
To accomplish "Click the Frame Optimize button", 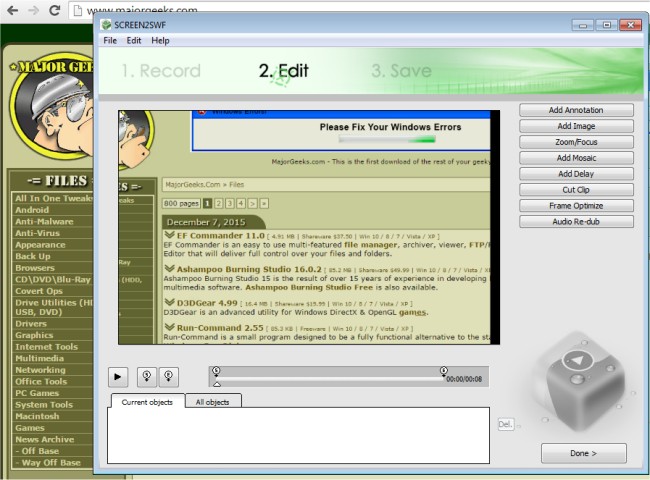I will (576, 206).
